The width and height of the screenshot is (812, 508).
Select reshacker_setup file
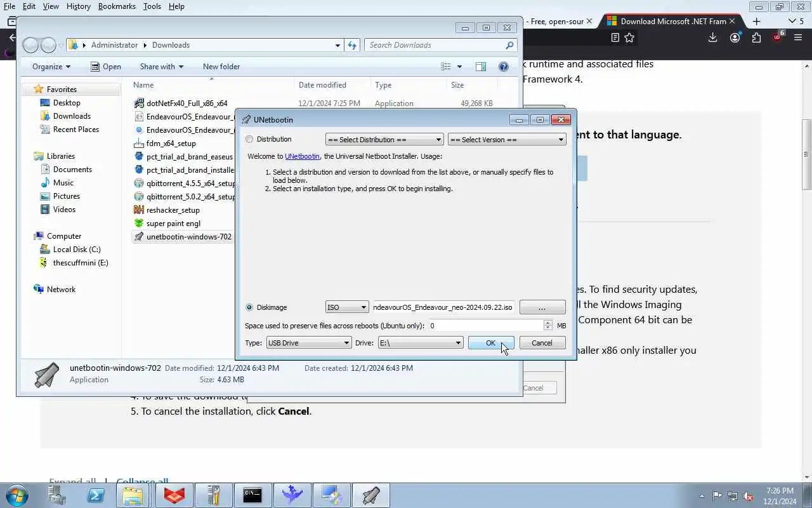173,210
